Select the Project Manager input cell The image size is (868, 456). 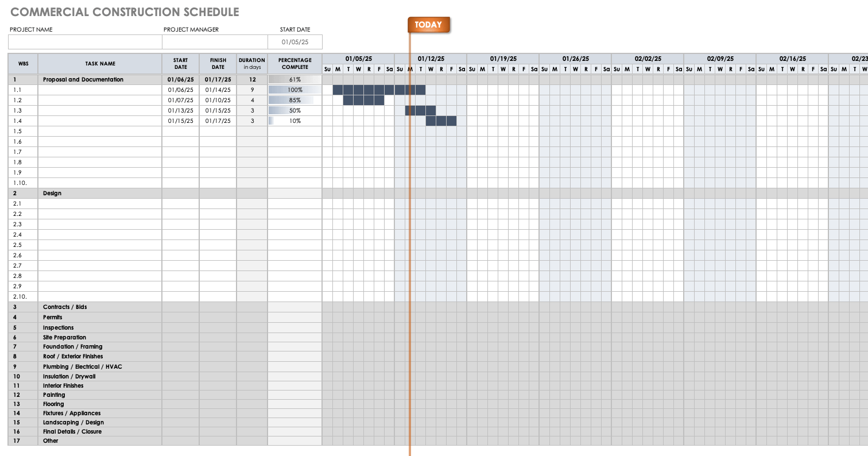215,42
